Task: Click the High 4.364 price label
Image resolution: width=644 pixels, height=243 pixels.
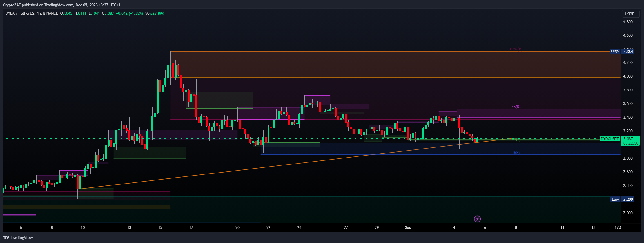Action: click(622, 51)
